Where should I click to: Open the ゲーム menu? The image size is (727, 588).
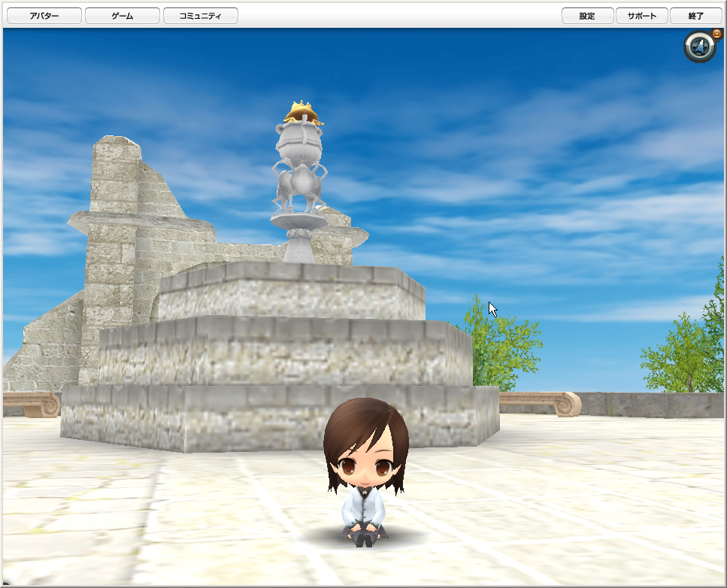pos(123,16)
